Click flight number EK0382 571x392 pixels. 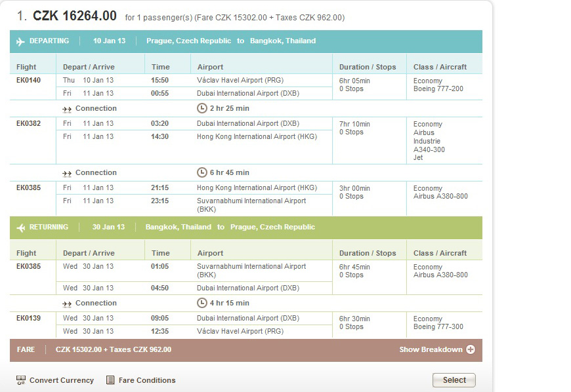pos(28,123)
